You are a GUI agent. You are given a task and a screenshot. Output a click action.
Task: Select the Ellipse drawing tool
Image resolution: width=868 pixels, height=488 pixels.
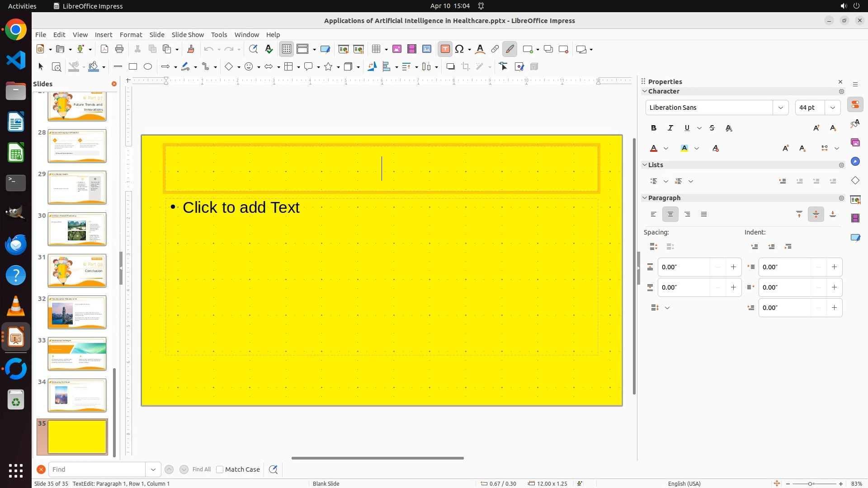click(148, 67)
